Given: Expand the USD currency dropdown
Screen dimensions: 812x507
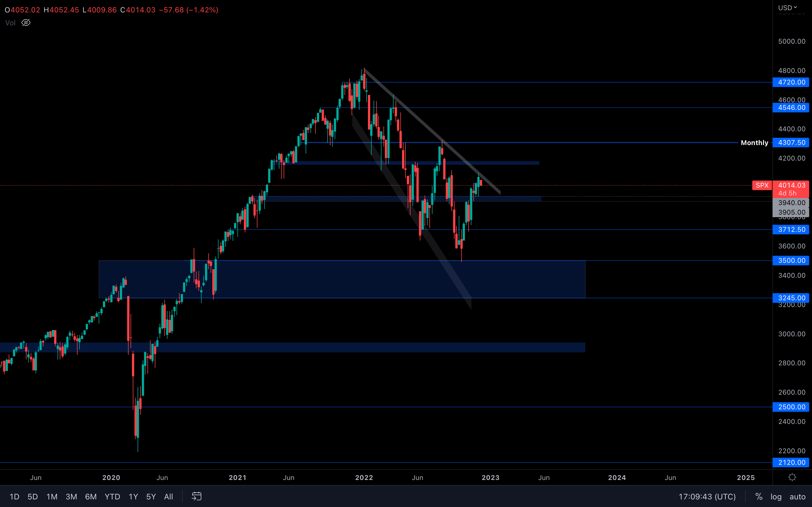Looking at the screenshot, I should pos(787,7).
